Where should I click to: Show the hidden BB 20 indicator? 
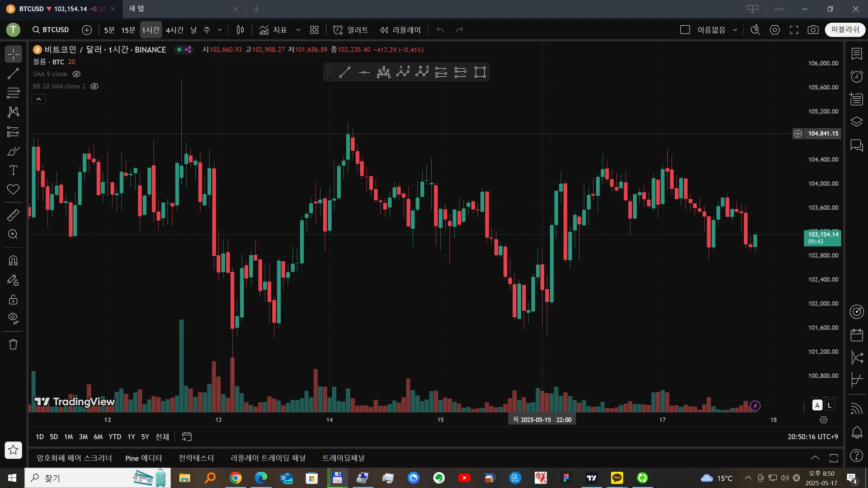pyautogui.click(x=94, y=86)
